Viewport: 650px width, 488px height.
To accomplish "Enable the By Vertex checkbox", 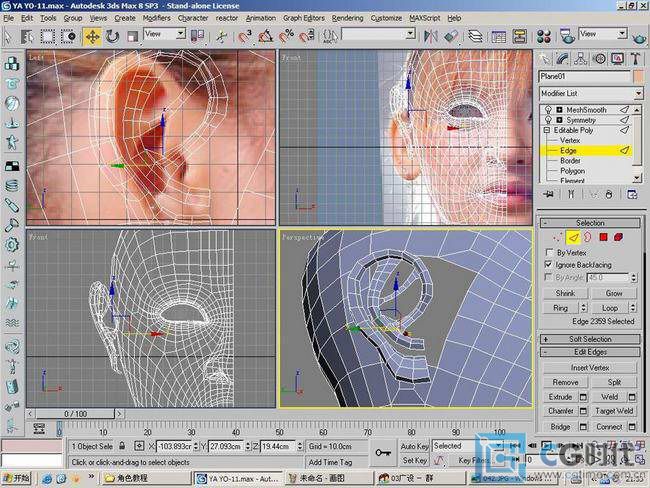I will pyautogui.click(x=550, y=252).
